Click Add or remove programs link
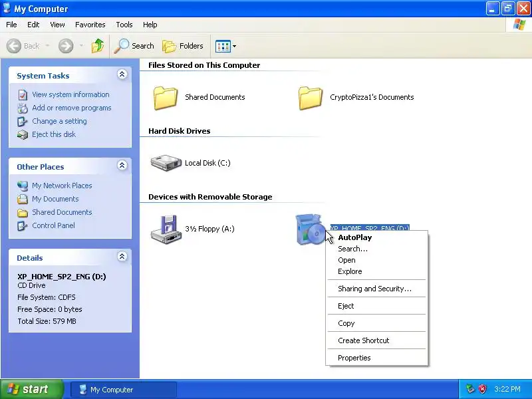532x399 pixels. pyautogui.click(x=72, y=108)
